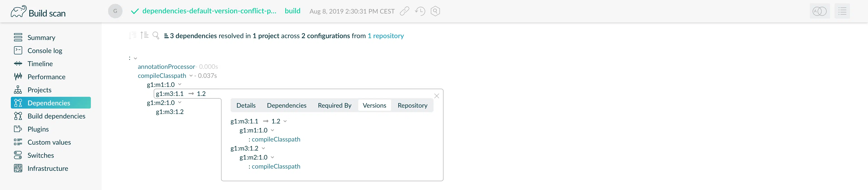Switch to the Required By tab
The width and height of the screenshot is (868, 190).
[x=334, y=106]
